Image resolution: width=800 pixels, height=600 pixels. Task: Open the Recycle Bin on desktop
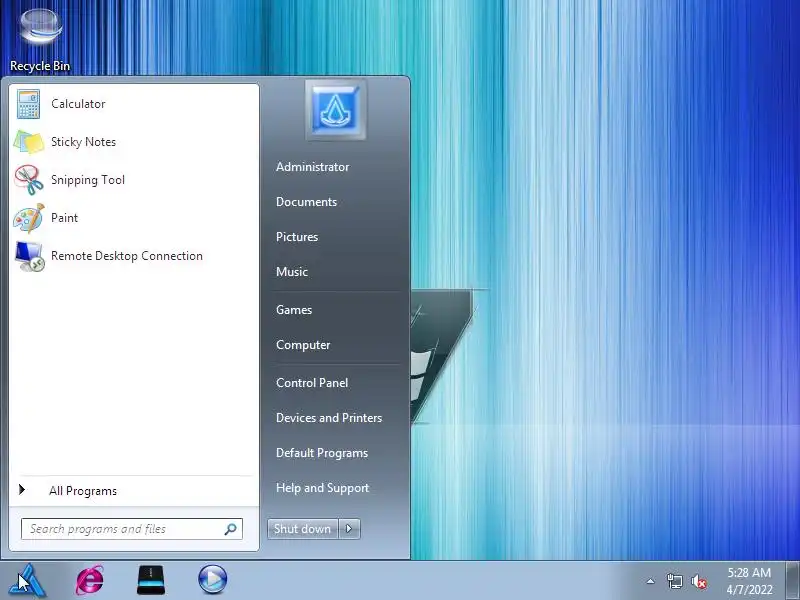40,40
